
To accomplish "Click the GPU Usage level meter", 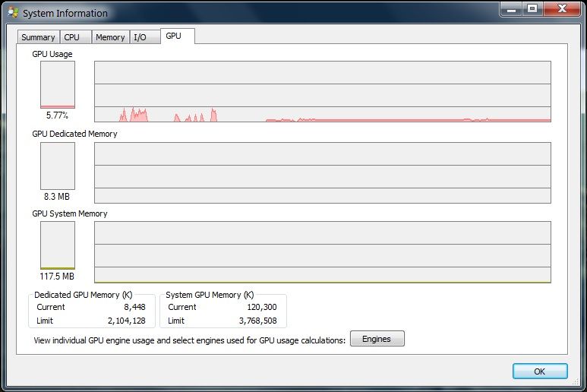I will click(58, 84).
